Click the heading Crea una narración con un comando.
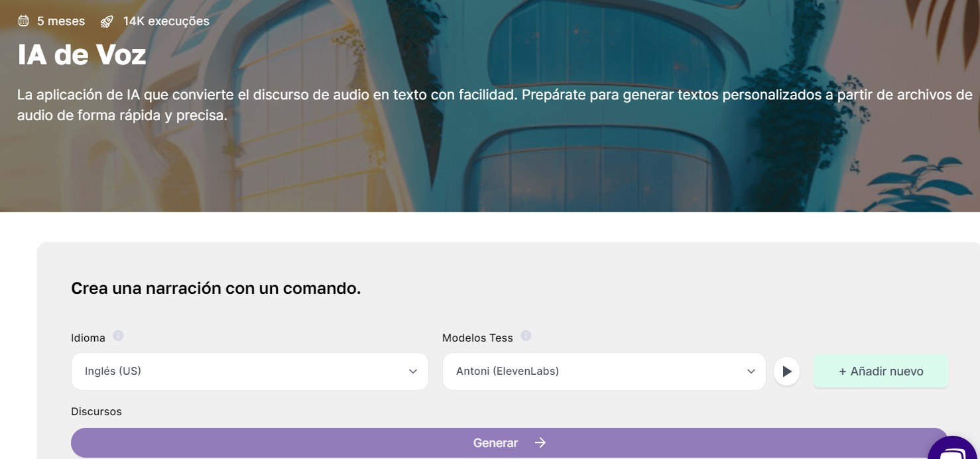The width and height of the screenshot is (980, 459). [216, 289]
